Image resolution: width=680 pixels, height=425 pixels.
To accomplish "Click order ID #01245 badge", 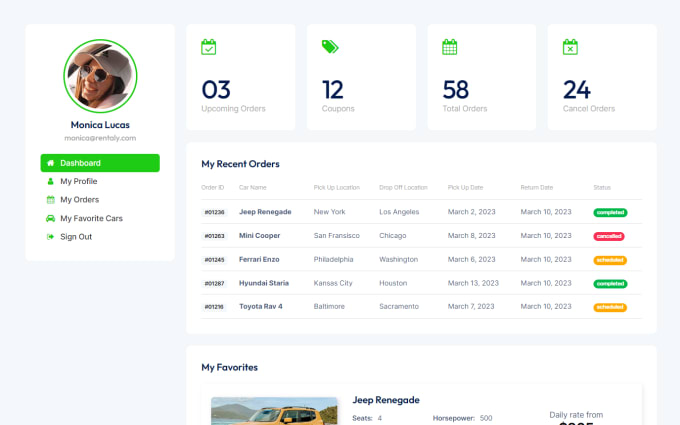I will pos(215,260).
